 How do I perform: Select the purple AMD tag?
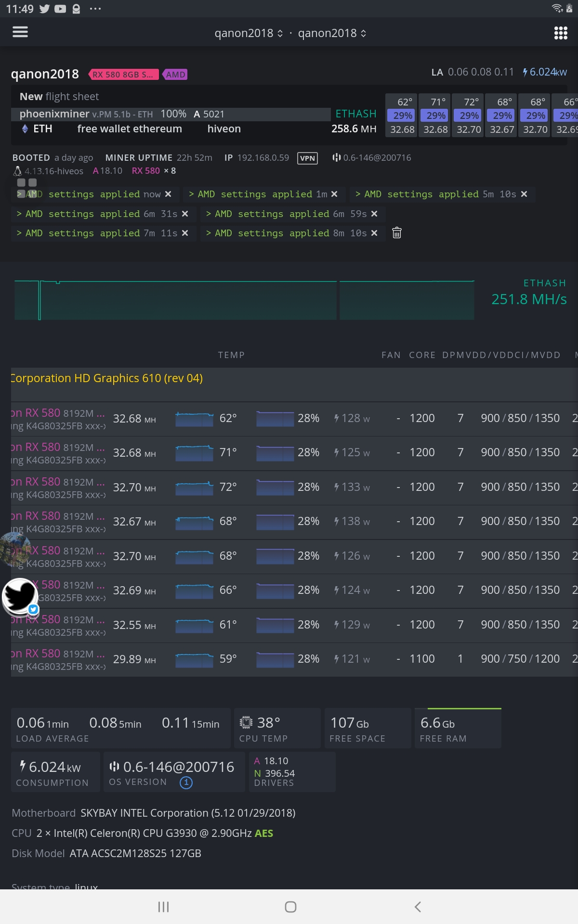click(x=175, y=75)
